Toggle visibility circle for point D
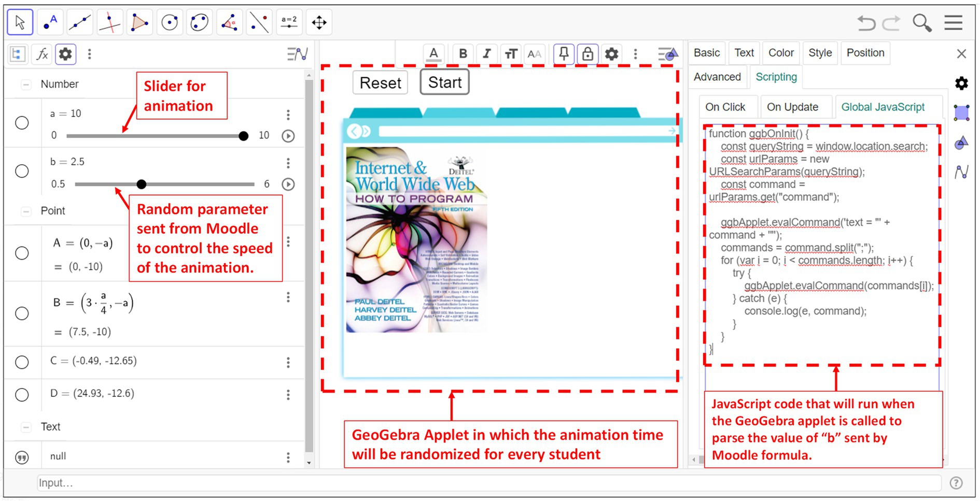This screenshot has height=501, width=980. (x=22, y=395)
